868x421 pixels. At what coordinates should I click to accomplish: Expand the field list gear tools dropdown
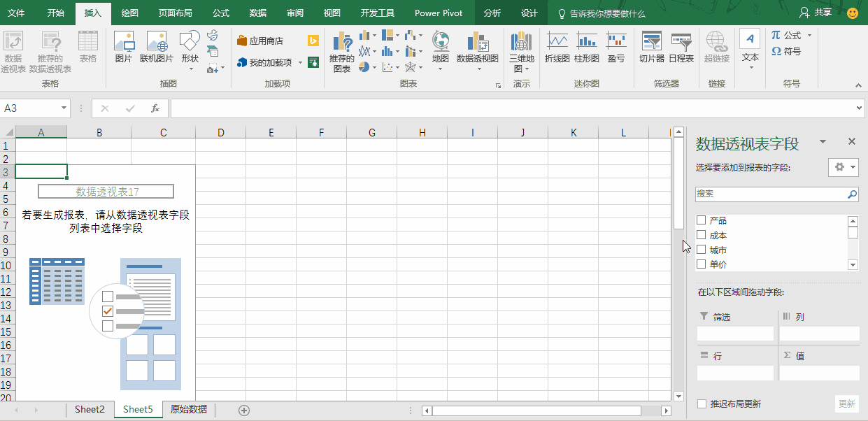point(843,167)
